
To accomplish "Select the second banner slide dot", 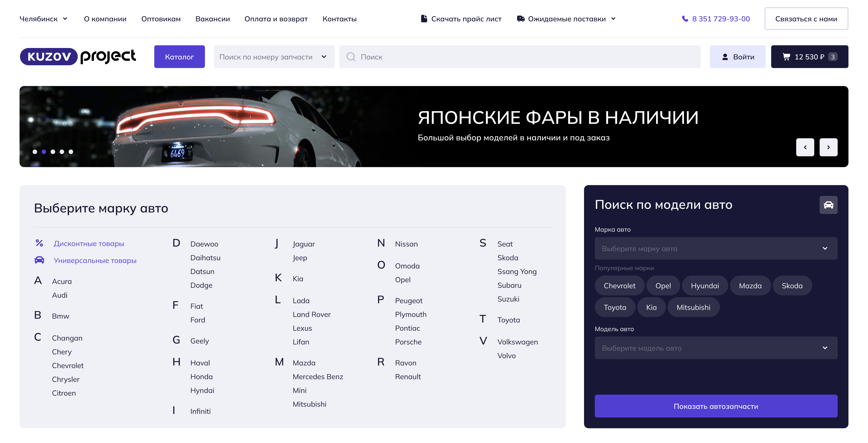I will click(44, 152).
